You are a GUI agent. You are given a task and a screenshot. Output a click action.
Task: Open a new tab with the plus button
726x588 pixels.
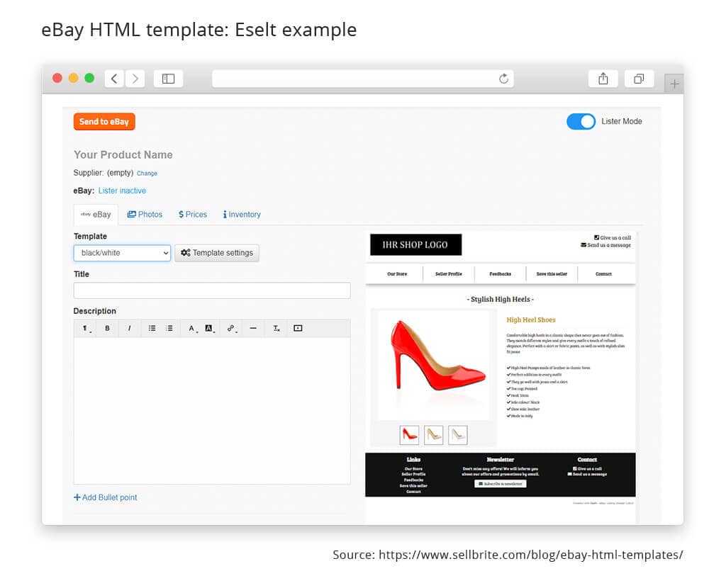pyautogui.click(x=674, y=84)
